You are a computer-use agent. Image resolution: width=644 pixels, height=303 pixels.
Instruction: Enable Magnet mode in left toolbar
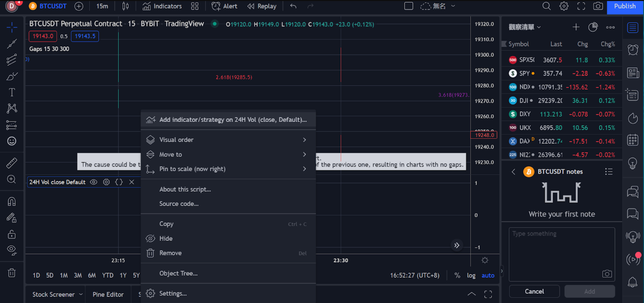tap(12, 201)
